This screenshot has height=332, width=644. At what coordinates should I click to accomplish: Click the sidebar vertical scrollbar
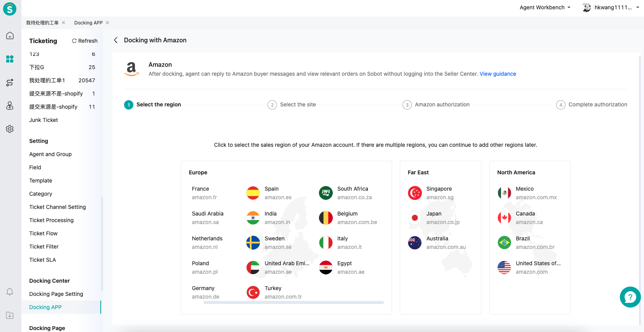102,243
